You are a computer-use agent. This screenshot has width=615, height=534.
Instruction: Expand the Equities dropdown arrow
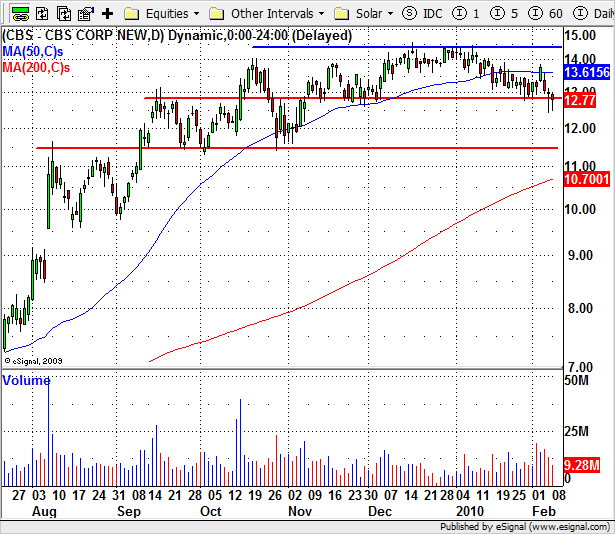click(197, 14)
